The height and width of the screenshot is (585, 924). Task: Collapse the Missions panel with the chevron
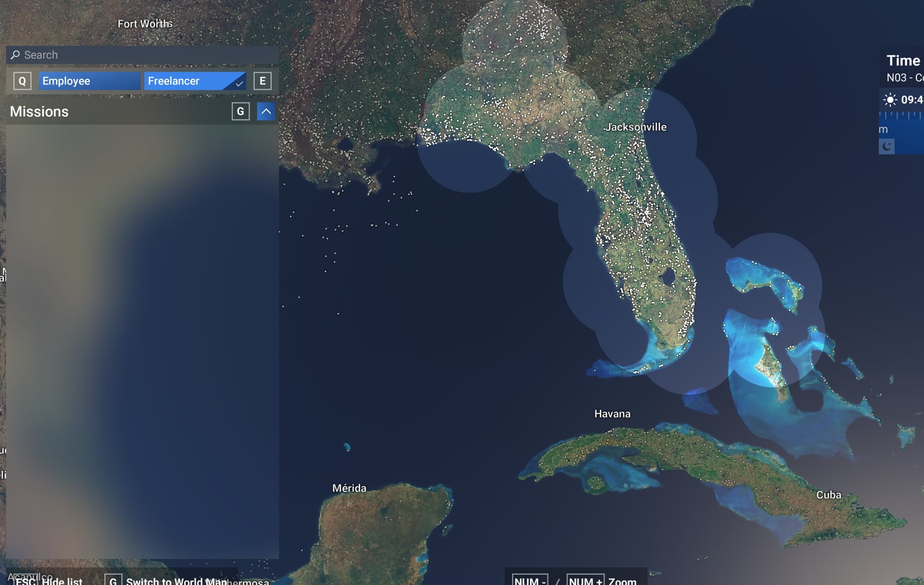pyautogui.click(x=266, y=112)
